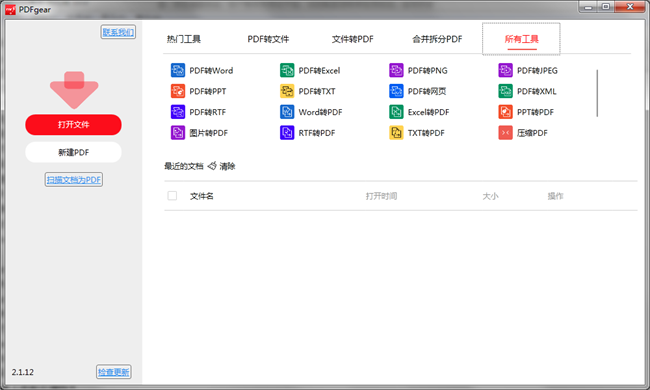
Task: Click the Excel转PDF tool icon
Action: pos(396,112)
